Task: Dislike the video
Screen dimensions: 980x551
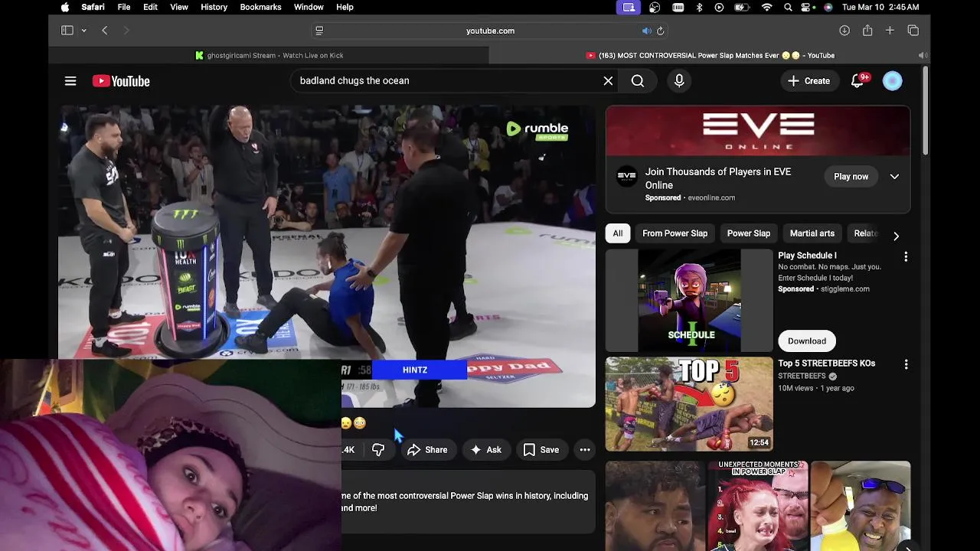Action: (378, 450)
